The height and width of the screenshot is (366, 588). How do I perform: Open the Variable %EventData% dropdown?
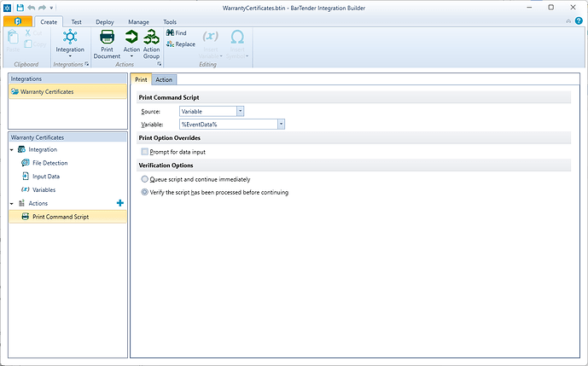pos(280,125)
